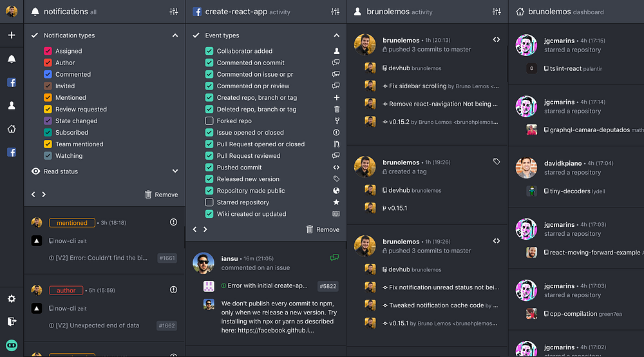
Task: Remove the create-react-app column
Action: [323, 229]
